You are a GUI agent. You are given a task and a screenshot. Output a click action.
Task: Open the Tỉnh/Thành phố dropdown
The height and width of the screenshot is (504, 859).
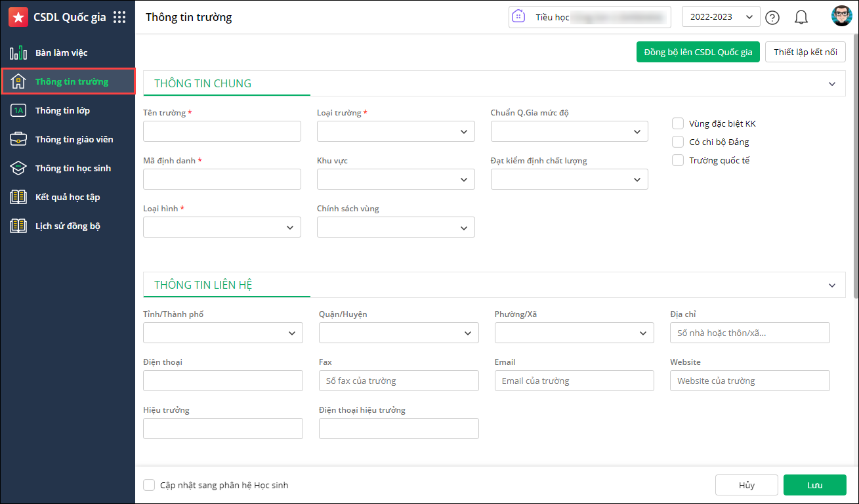223,333
